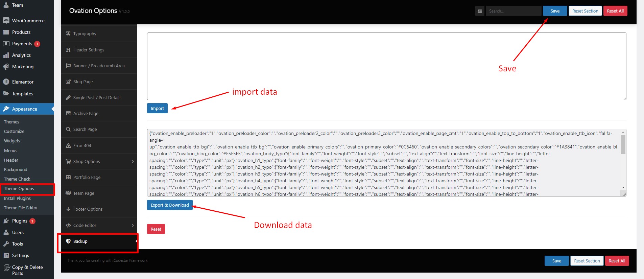
Task: Click the Error 404 warning icon
Action: pyautogui.click(x=68, y=145)
